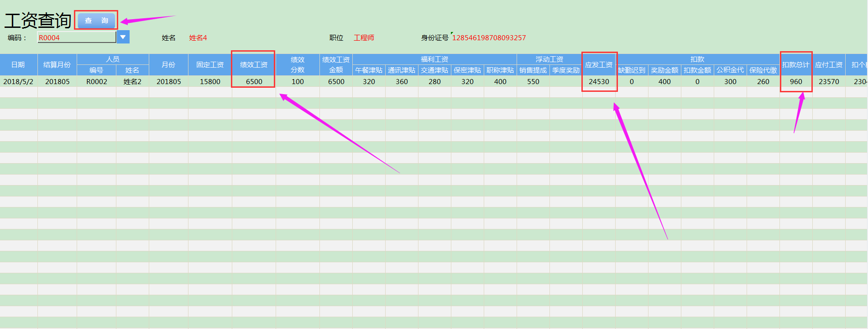Click the 扣款总计 column header
The image size is (868, 329).
[796, 65]
